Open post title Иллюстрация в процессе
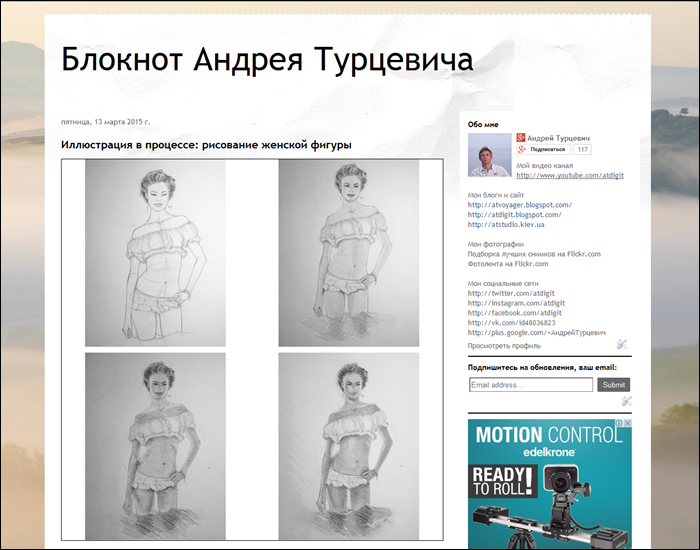Image resolution: width=700 pixels, height=550 pixels. point(206,145)
